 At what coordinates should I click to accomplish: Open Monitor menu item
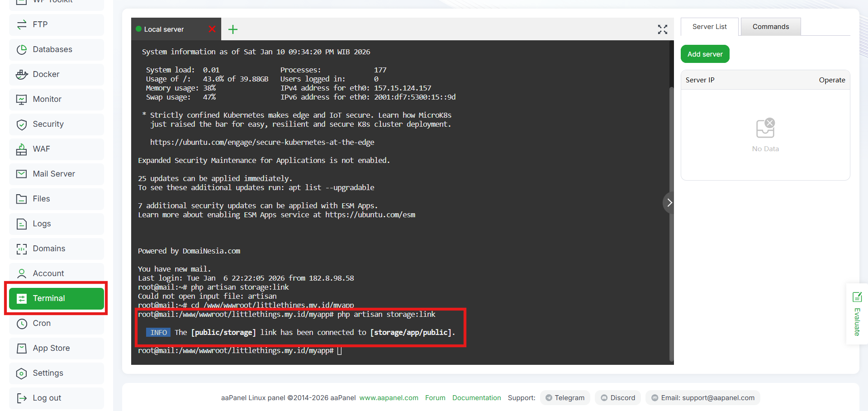[x=57, y=99]
